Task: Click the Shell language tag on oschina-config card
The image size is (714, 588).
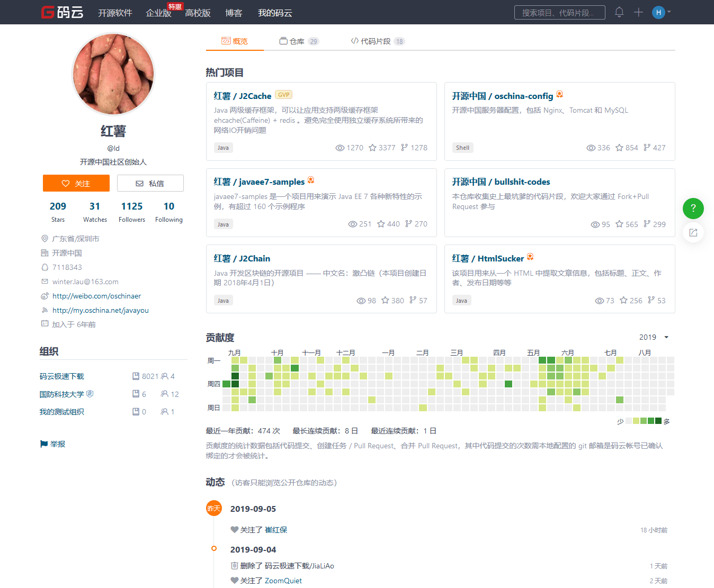Action: point(462,148)
